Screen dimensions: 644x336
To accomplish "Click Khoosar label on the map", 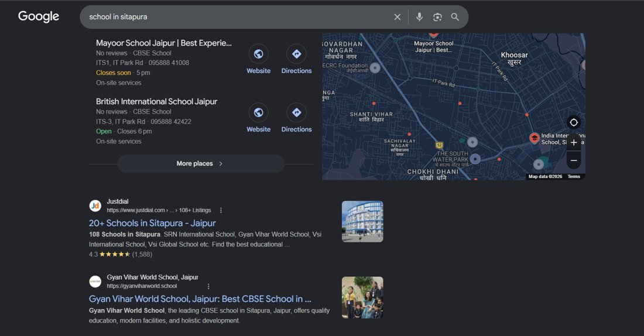I will [514, 59].
